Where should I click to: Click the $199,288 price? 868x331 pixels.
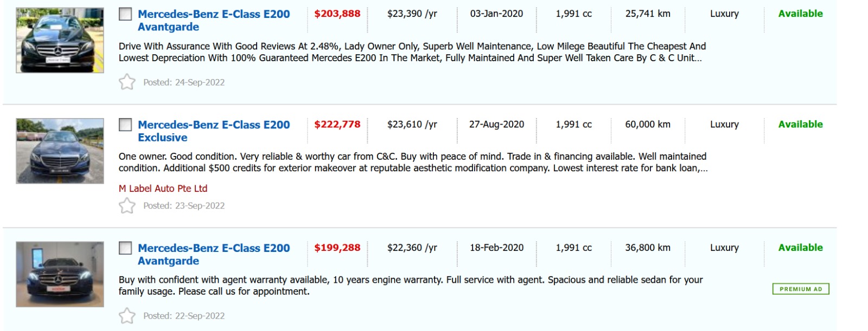(x=337, y=248)
